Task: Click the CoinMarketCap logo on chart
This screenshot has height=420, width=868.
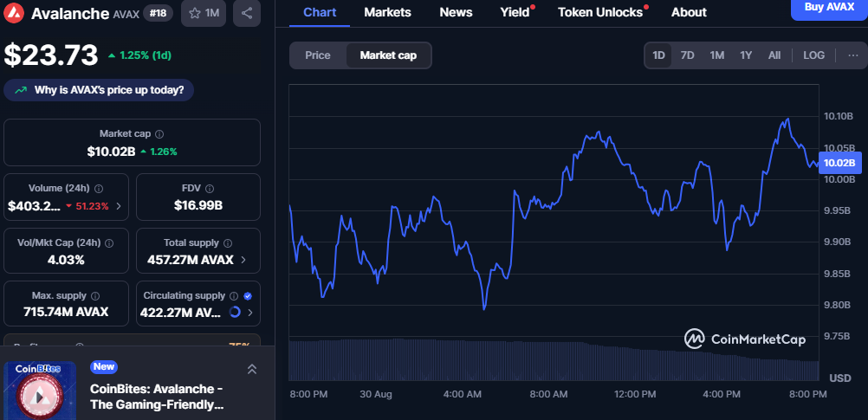Action: click(x=744, y=339)
